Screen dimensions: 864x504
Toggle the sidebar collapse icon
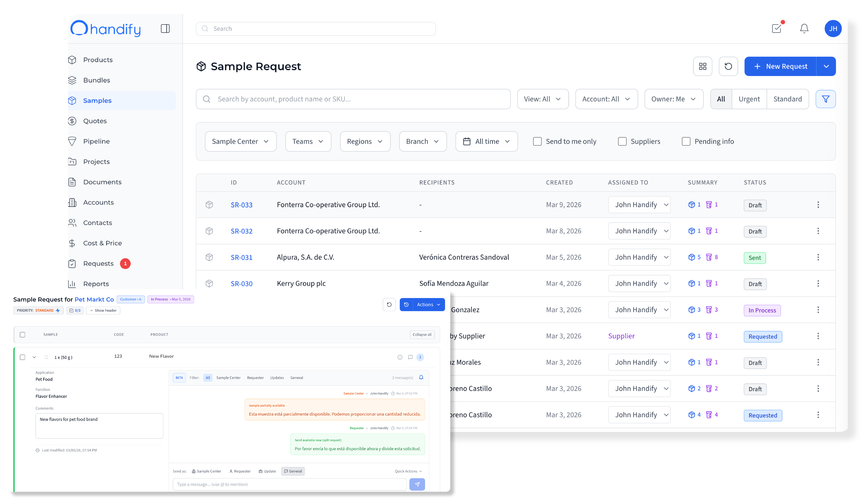(x=165, y=28)
